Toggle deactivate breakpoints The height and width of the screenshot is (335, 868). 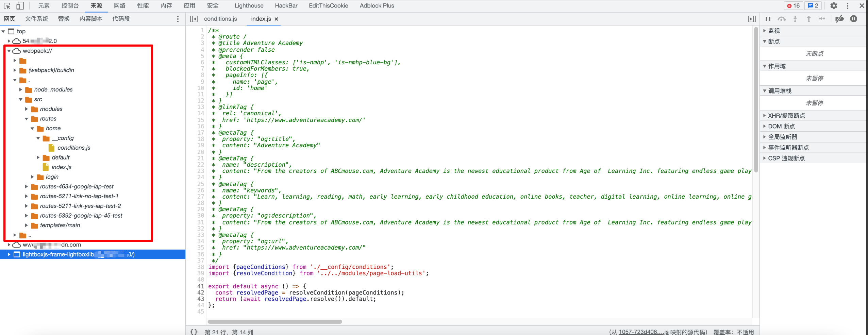(839, 19)
